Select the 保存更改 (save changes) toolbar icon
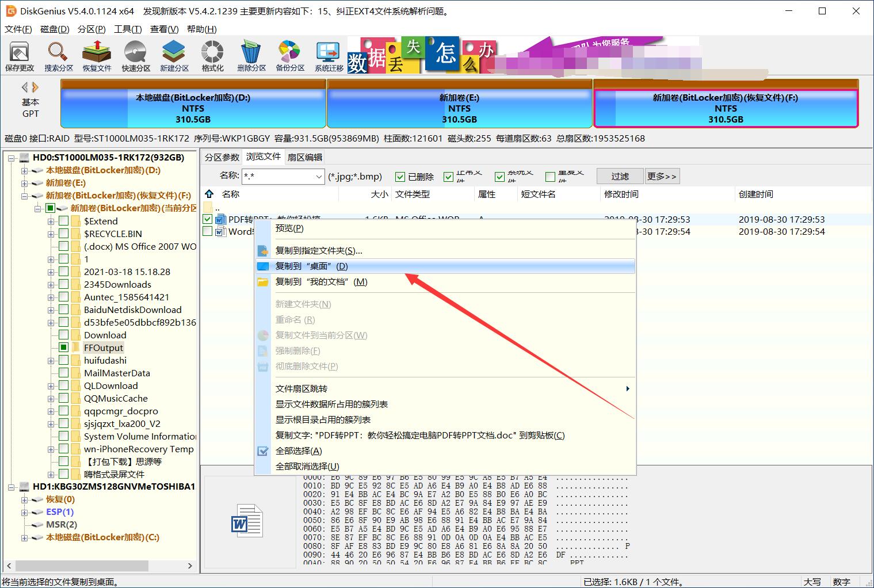874x588 pixels. point(19,56)
